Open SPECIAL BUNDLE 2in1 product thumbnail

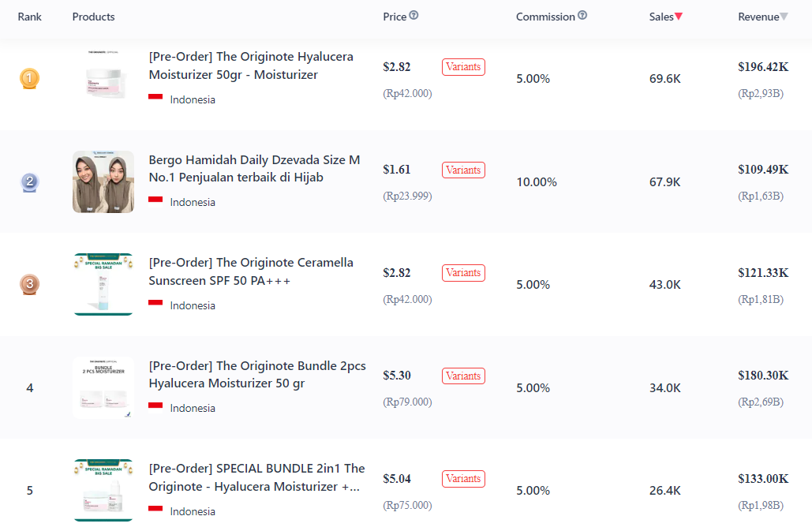pyautogui.click(x=103, y=490)
